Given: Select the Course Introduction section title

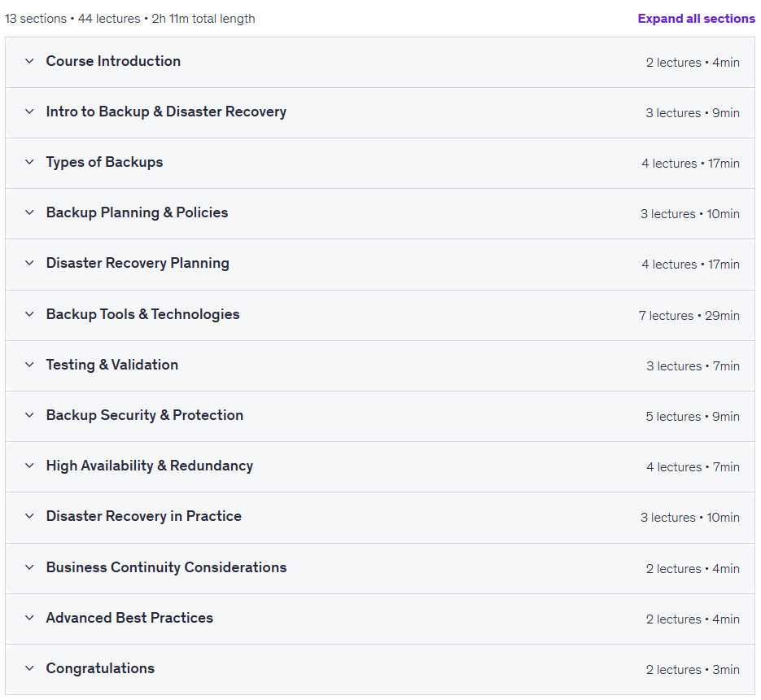Looking at the screenshot, I should click(113, 61).
